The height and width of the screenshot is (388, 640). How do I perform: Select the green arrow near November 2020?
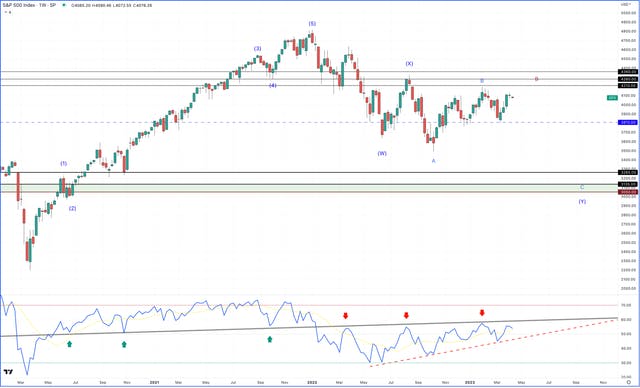point(124,344)
